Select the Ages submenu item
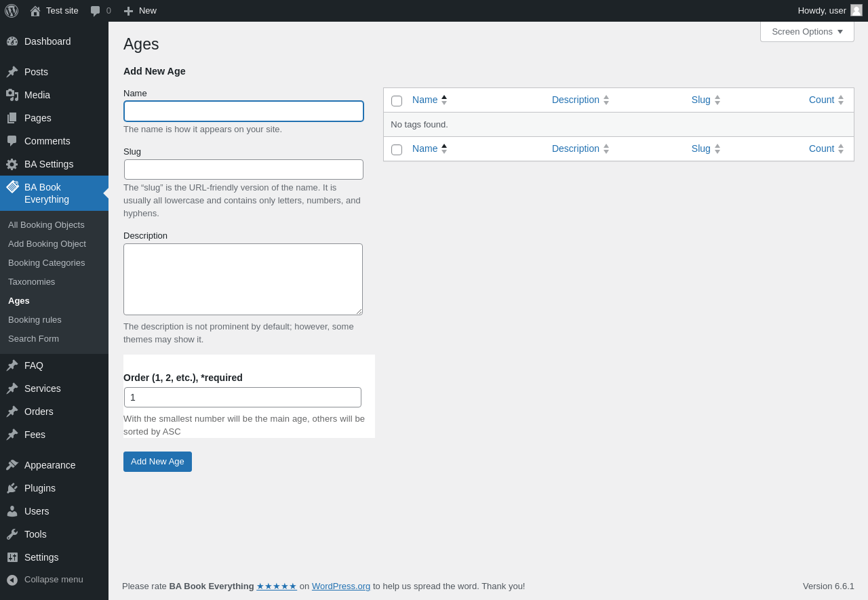 click(x=54, y=301)
